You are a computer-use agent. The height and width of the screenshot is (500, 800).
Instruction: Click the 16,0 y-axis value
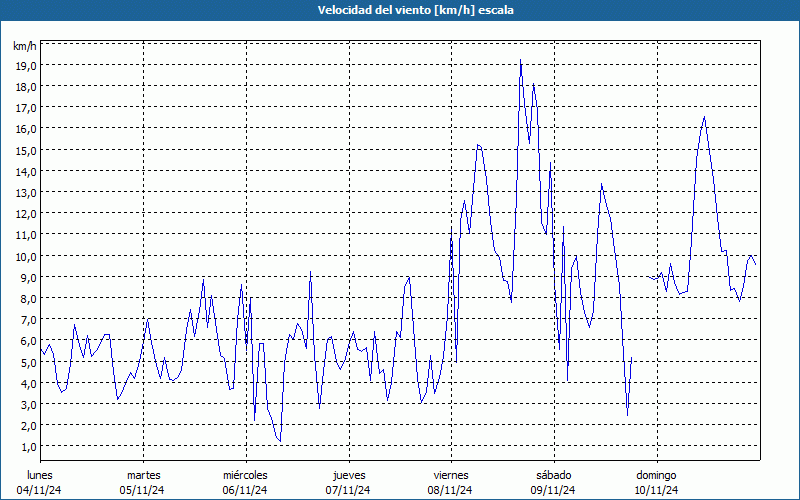pos(27,129)
